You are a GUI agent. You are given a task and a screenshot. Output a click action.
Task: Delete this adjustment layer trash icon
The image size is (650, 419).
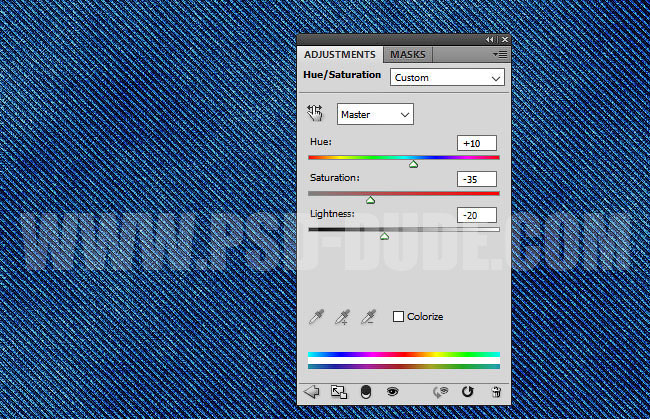496,392
